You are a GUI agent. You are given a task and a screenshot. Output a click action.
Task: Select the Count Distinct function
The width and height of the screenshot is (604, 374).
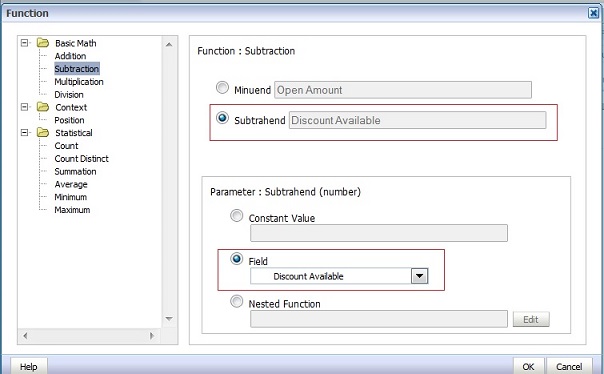pos(82,158)
